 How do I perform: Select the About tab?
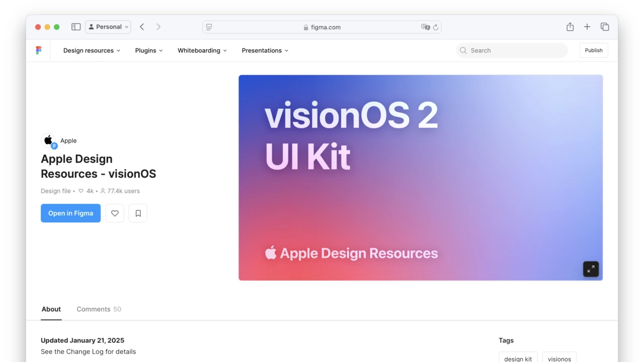51,309
